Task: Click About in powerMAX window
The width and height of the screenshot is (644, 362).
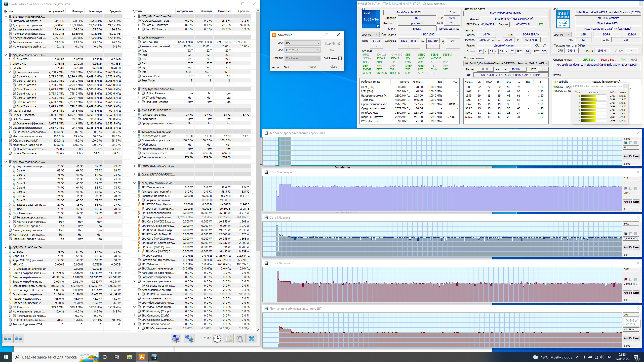Action: (312, 67)
